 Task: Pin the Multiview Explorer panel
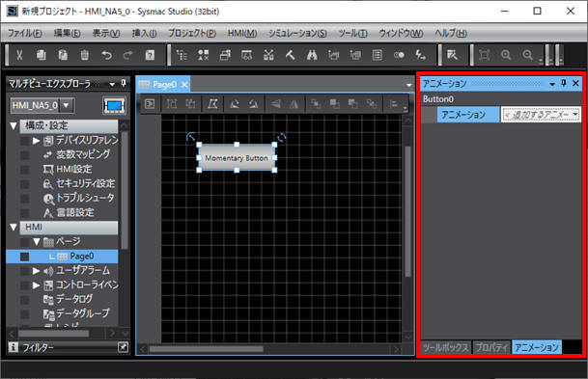coord(124,83)
